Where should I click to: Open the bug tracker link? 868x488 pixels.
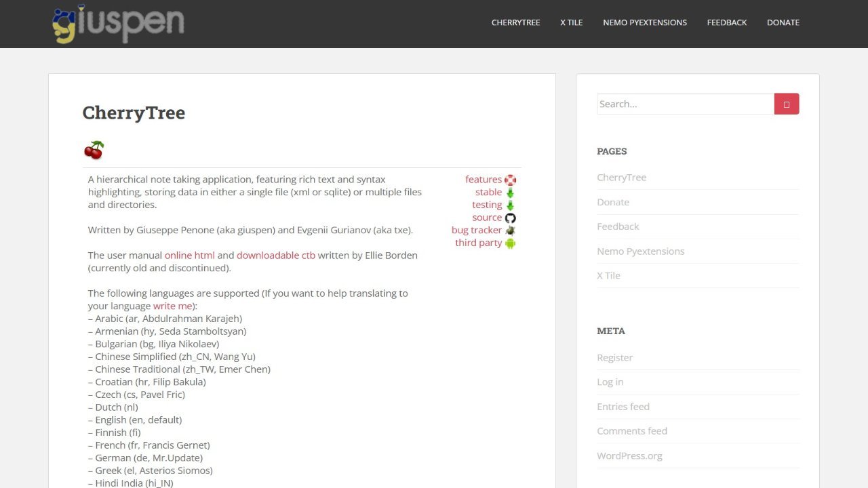(477, 230)
